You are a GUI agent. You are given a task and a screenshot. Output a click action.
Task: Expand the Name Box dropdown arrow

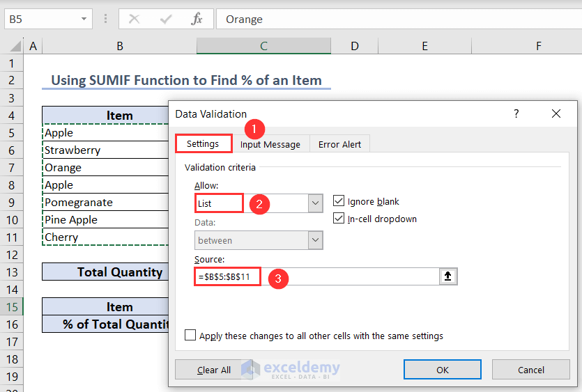pyautogui.click(x=84, y=19)
